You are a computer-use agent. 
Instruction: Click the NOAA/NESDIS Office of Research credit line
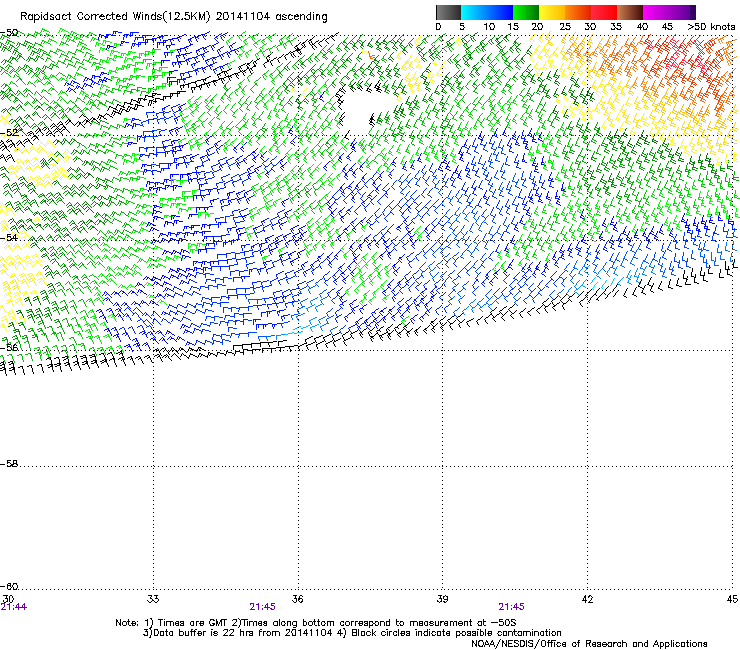(x=589, y=644)
